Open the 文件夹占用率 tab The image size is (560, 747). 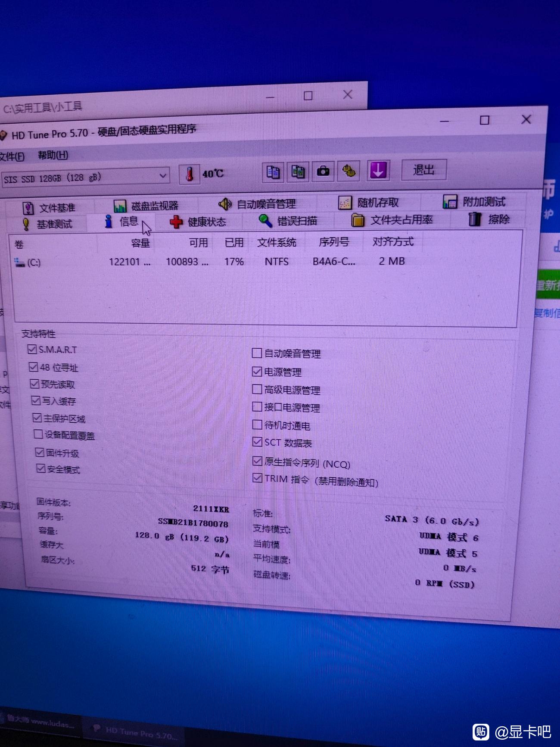tap(392, 220)
